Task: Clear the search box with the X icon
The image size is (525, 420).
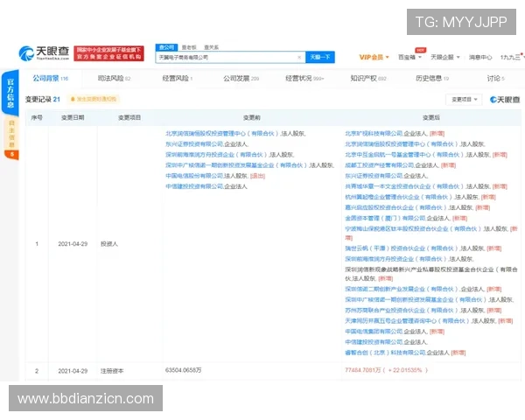Action: (299, 57)
